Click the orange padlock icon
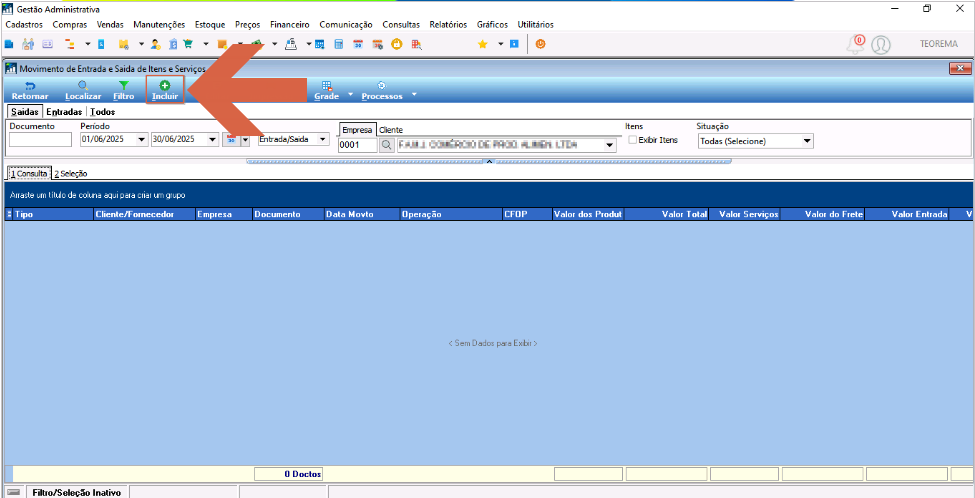Screen dimensions: 975x498 pos(397,44)
